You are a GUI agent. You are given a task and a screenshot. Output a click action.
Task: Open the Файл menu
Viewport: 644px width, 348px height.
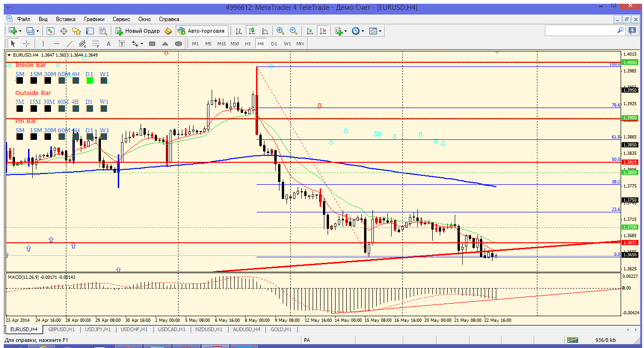24,19
